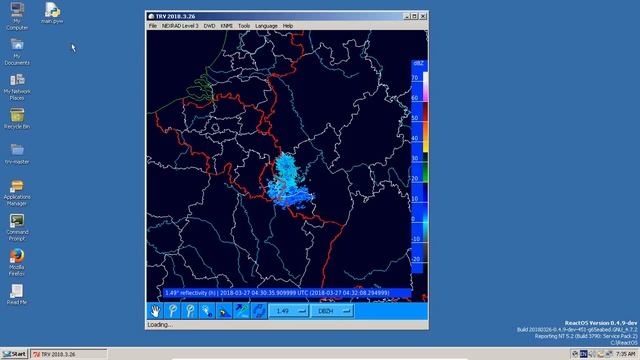Select Recycle Bin desktop icon
Screen dimensions: 640x360
(17, 118)
